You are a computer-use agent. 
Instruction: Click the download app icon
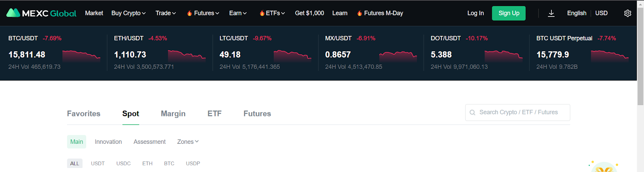coord(551,13)
